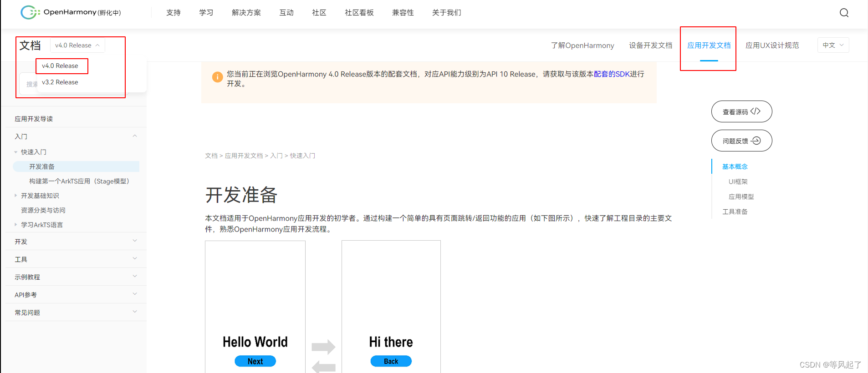Jump to UI框架 in page outline
The width and height of the screenshot is (868, 373).
tap(738, 181)
